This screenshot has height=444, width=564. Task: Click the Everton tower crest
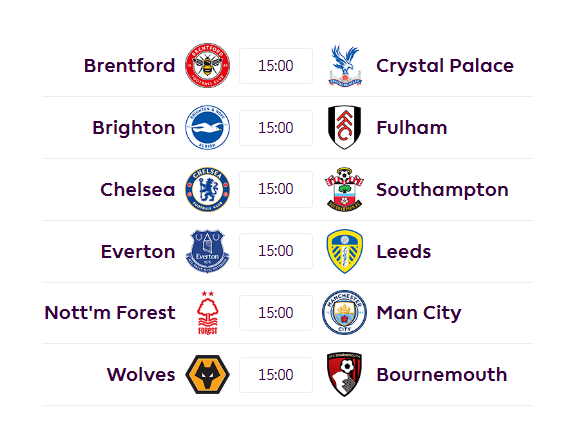[x=208, y=251]
